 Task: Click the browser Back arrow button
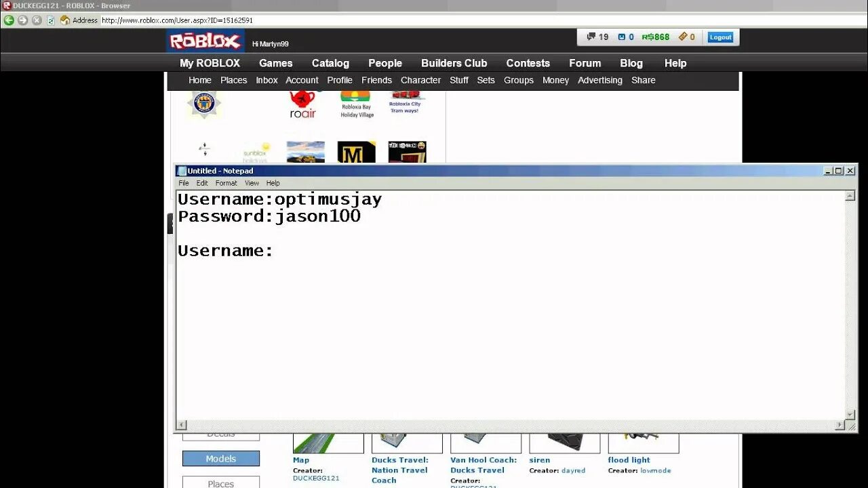9,20
